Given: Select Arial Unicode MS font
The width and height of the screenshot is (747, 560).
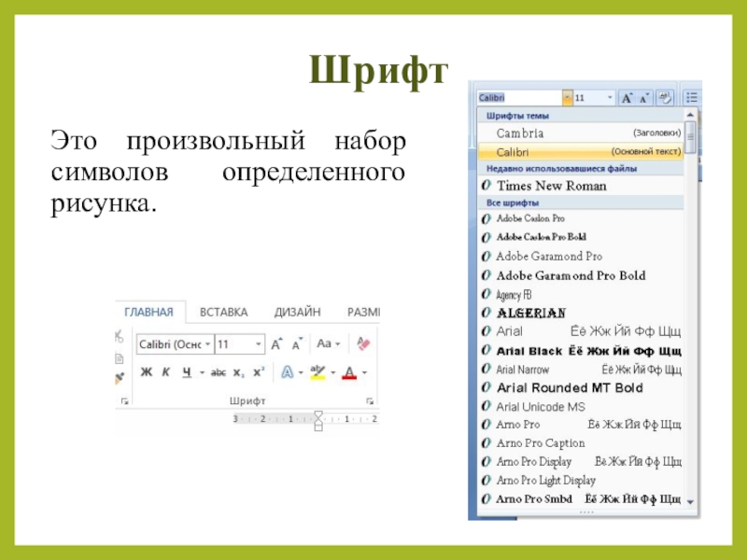Looking at the screenshot, I should click(581, 407).
